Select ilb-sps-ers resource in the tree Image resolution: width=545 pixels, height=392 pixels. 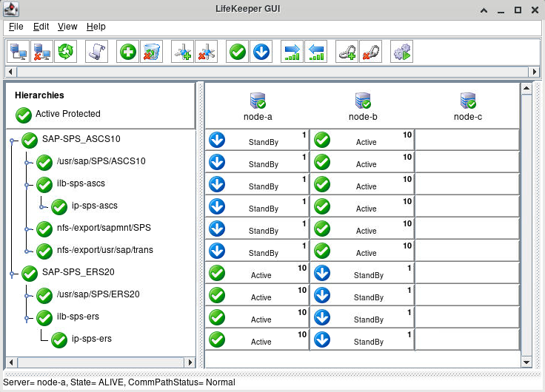tap(78, 317)
